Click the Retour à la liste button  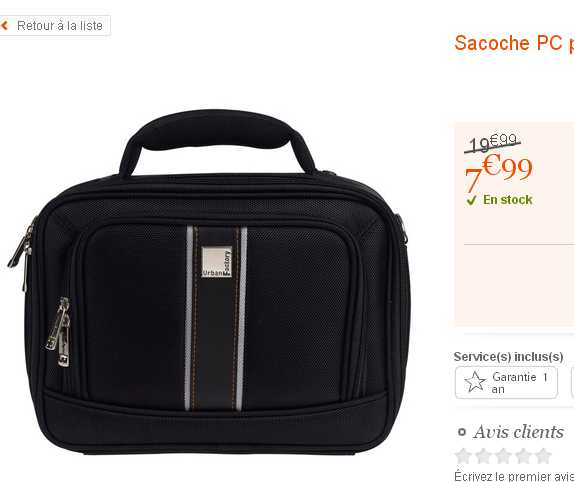(55, 26)
